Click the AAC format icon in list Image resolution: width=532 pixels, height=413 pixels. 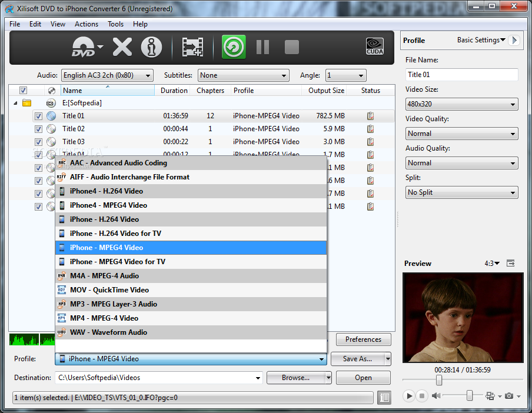click(x=62, y=163)
